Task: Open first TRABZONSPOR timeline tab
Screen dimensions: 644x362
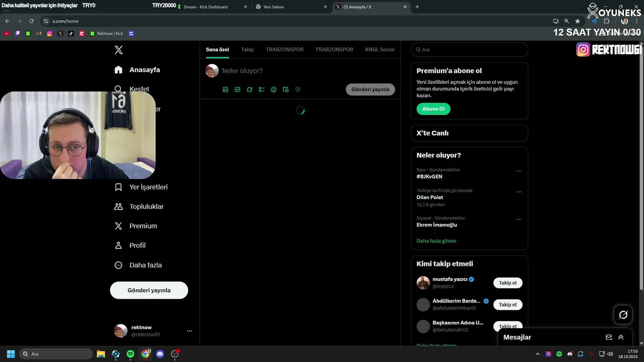Action: [285, 50]
